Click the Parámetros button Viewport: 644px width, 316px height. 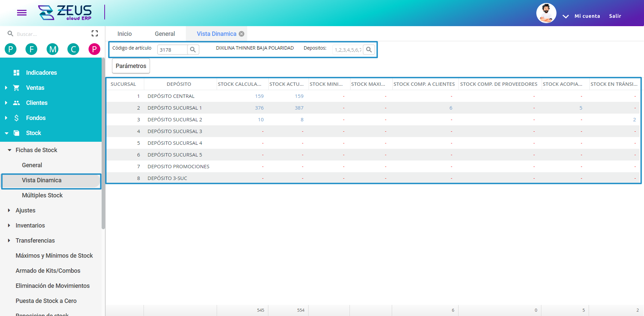pyautogui.click(x=131, y=66)
